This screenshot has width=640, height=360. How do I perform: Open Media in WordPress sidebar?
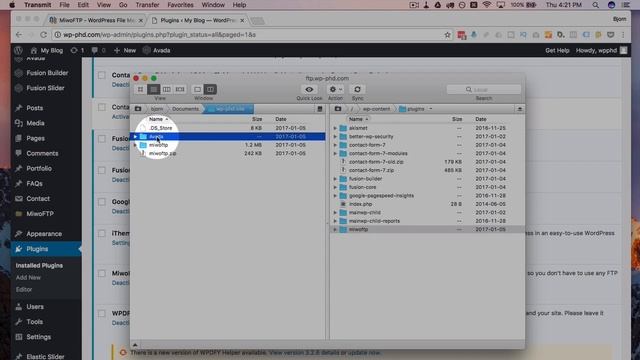pyautogui.click(x=35, y=123)
